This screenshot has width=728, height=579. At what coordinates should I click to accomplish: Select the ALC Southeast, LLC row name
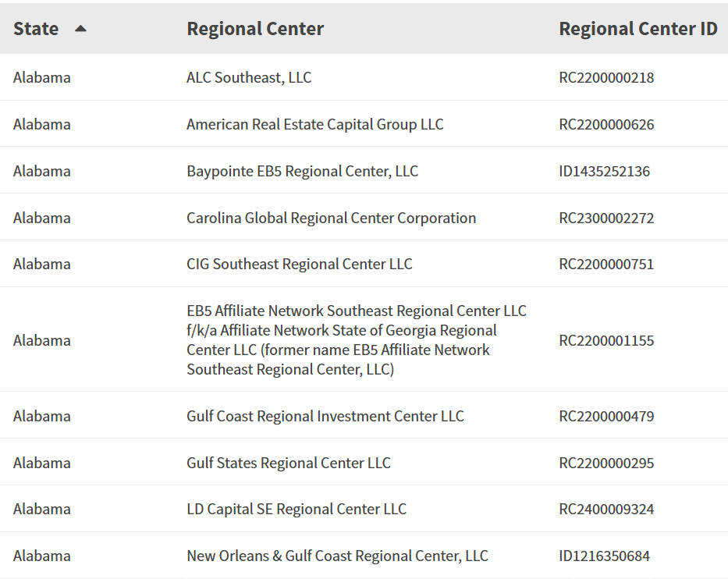click(x=249, y=77)
